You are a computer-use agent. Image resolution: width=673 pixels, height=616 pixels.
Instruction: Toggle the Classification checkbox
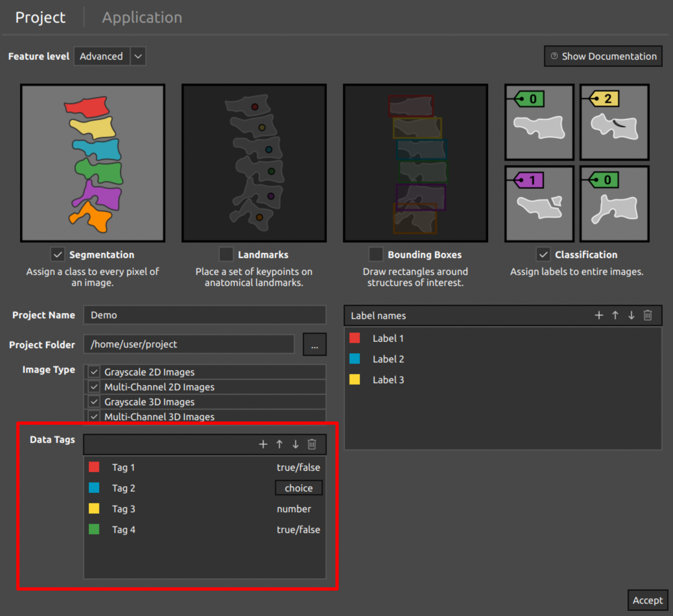click(x=543, y=255)
